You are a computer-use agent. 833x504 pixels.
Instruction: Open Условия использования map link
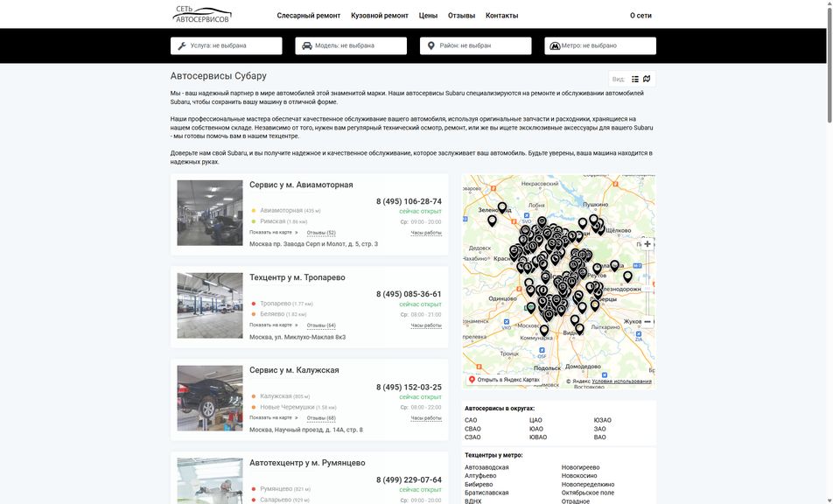(x=621, y=381)
